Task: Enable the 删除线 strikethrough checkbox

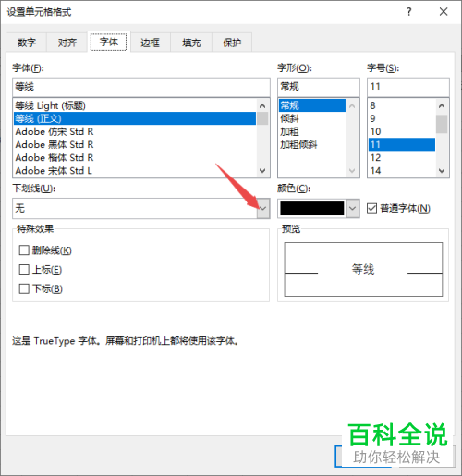Action: (x=24, y=250)
